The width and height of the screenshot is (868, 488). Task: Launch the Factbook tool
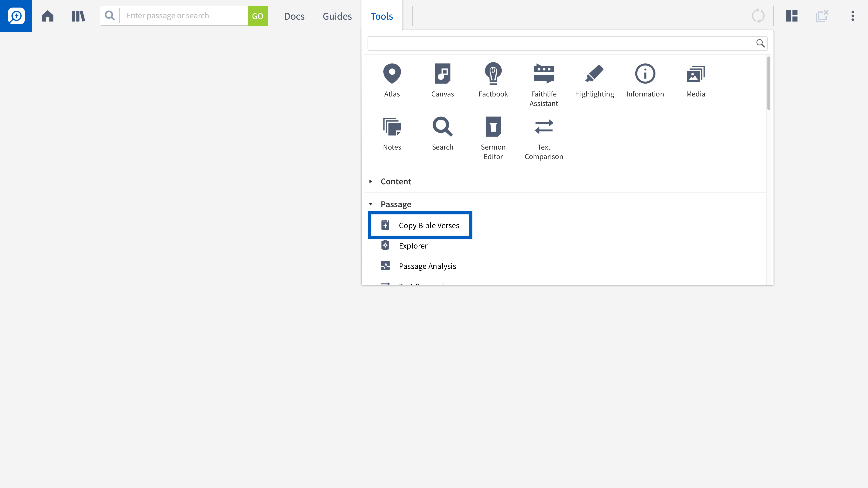493,80
